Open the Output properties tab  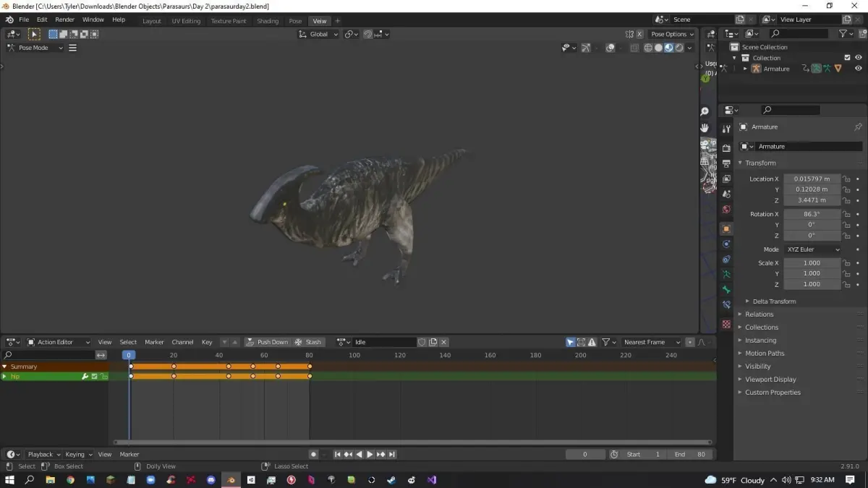pyautogui.click(x=726, y=163)
